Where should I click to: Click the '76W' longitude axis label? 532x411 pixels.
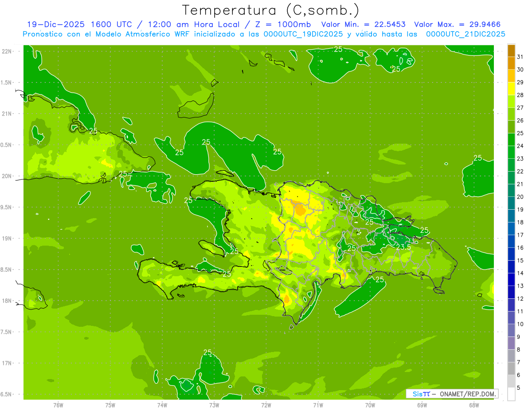coord(58,405)
